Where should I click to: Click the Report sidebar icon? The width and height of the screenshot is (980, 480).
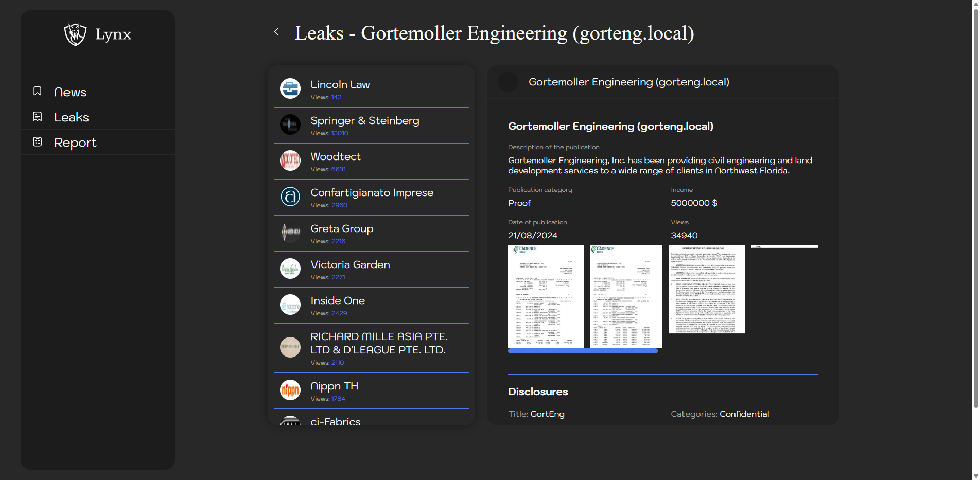[x=38, y=142]
